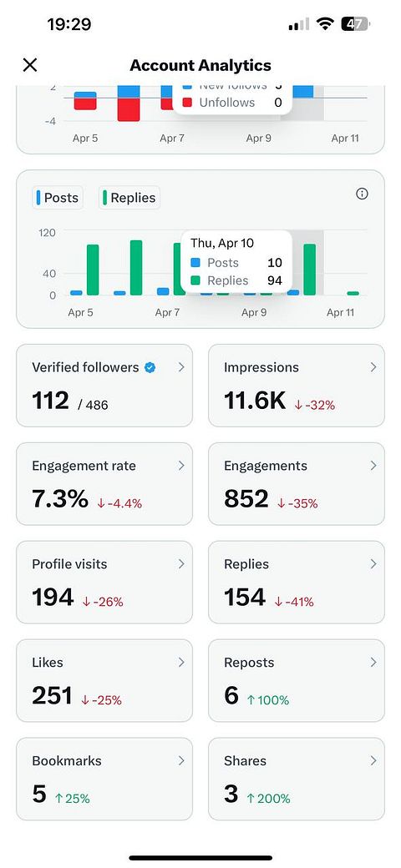Viewport: 401px width, 868px height.
Task: Open the chart info icon
Action: [362, 194]
